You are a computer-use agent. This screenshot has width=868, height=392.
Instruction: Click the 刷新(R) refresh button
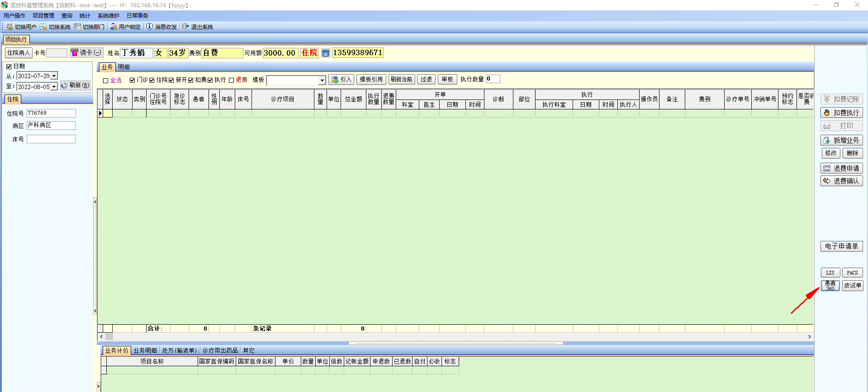75,85
